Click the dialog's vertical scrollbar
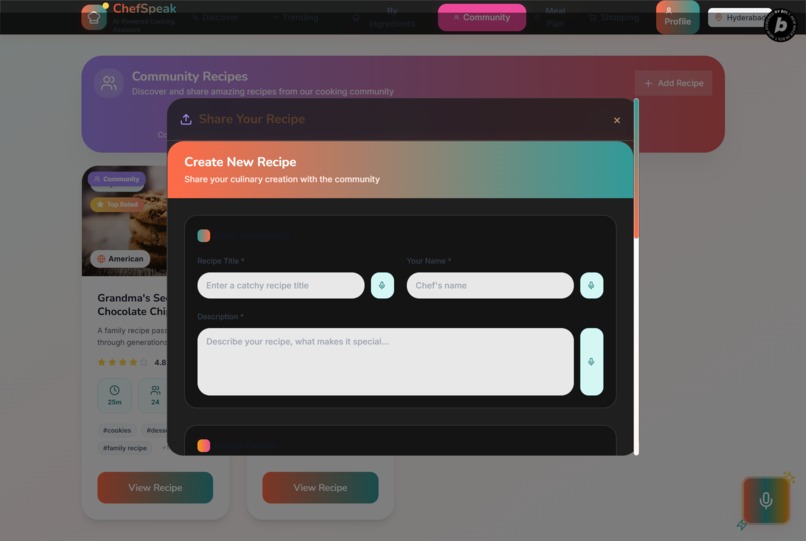The width and height of the screenshot is (806, 541). (x=636, y=277)
